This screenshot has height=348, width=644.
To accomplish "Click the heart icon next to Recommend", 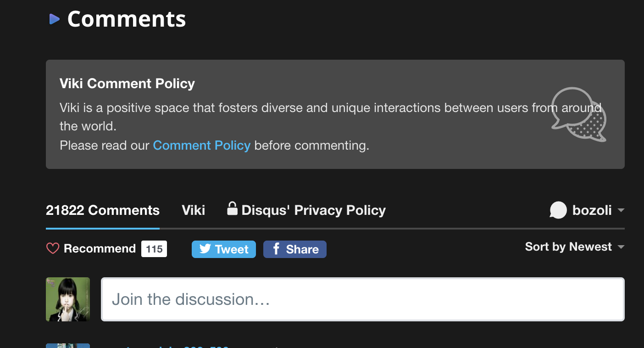I will [53, 249].
